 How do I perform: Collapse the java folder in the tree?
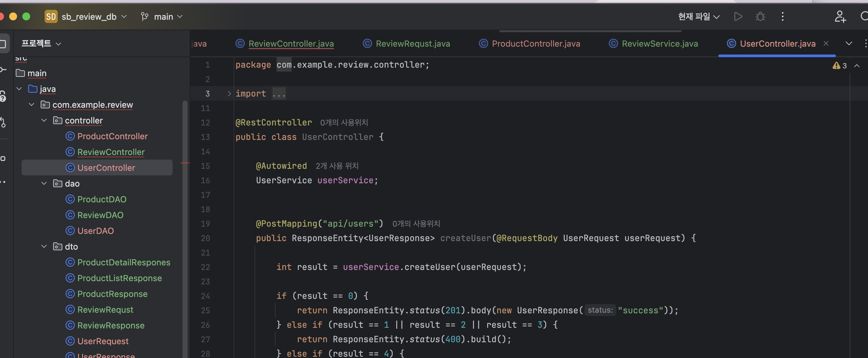[19, 89]
